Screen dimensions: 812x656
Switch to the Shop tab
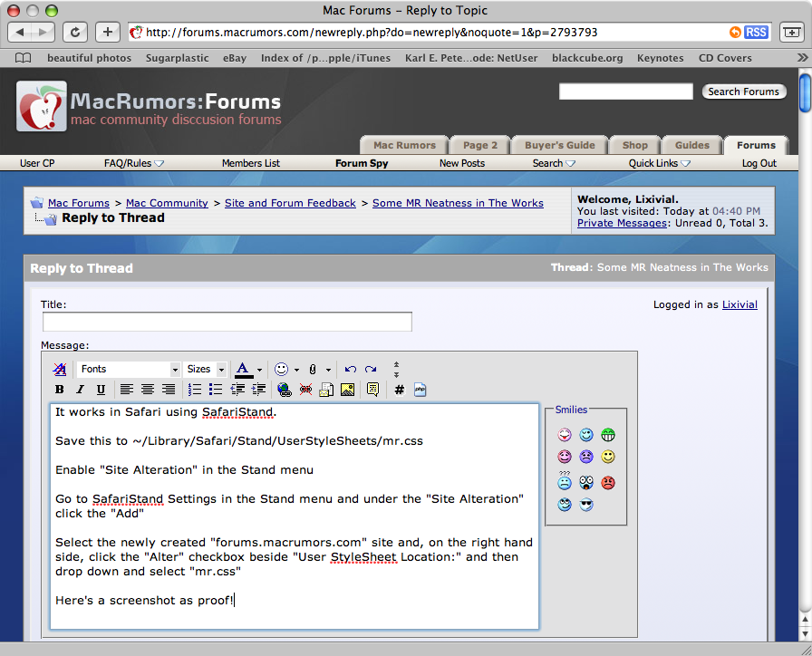(635, 146)
